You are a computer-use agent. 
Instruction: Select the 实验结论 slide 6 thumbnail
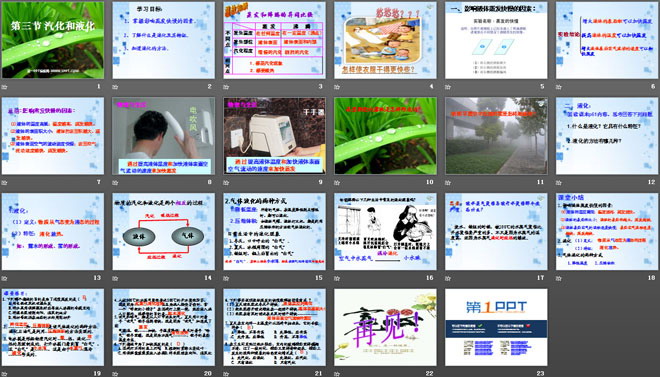click(607, 40)
